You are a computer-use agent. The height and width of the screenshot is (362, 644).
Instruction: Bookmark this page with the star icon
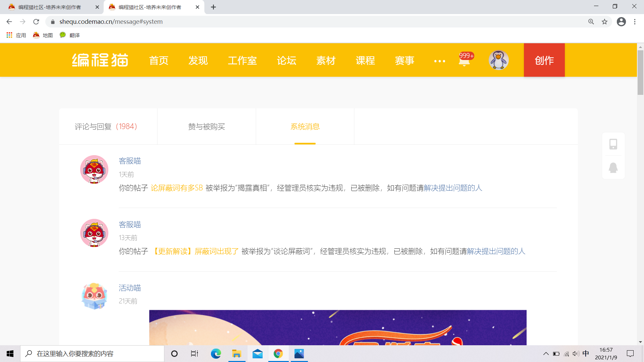point(604,22)
